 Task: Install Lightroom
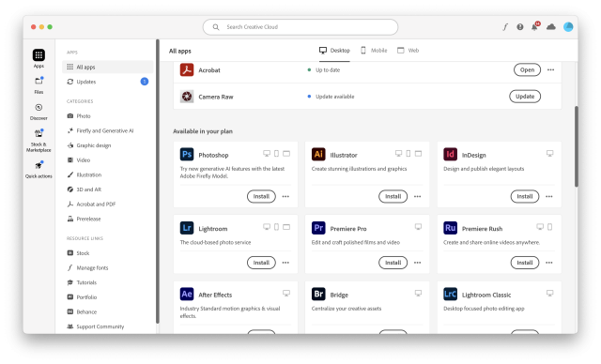pyautogui.click(x=261, y=263)
